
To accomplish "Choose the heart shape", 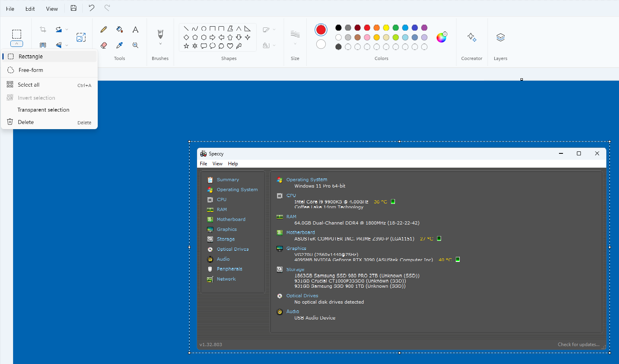I will [230, 46].
